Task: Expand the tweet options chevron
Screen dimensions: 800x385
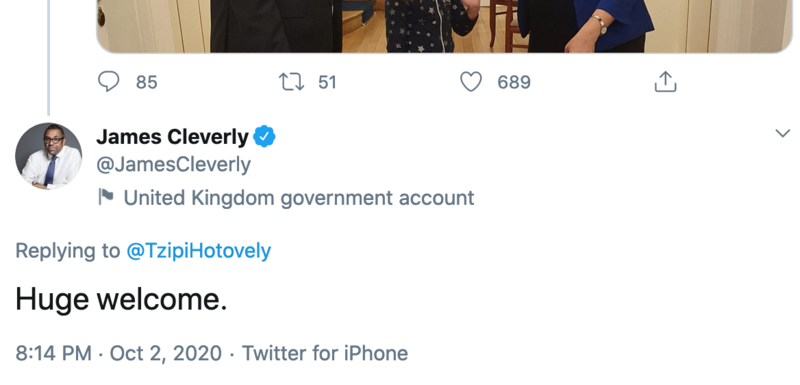Action: coord(782,134)
